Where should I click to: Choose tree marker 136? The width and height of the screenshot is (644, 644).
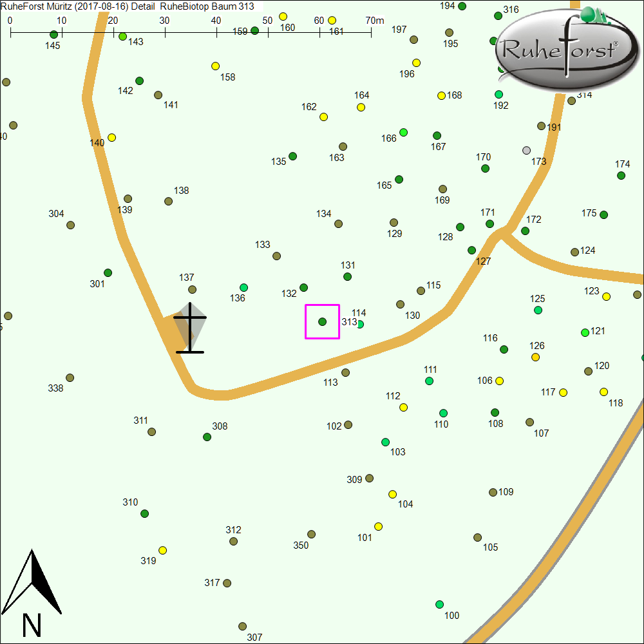[243, 287]
